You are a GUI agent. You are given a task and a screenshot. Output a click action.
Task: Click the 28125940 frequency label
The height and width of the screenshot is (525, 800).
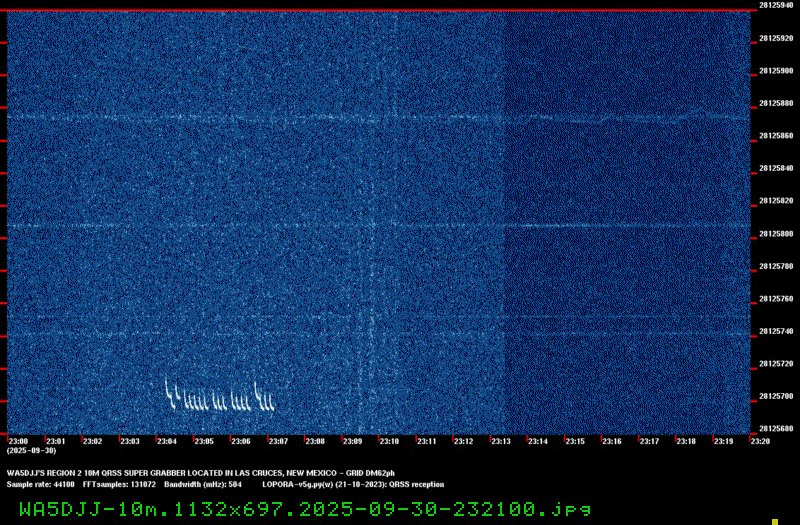[x=776, y=5]
